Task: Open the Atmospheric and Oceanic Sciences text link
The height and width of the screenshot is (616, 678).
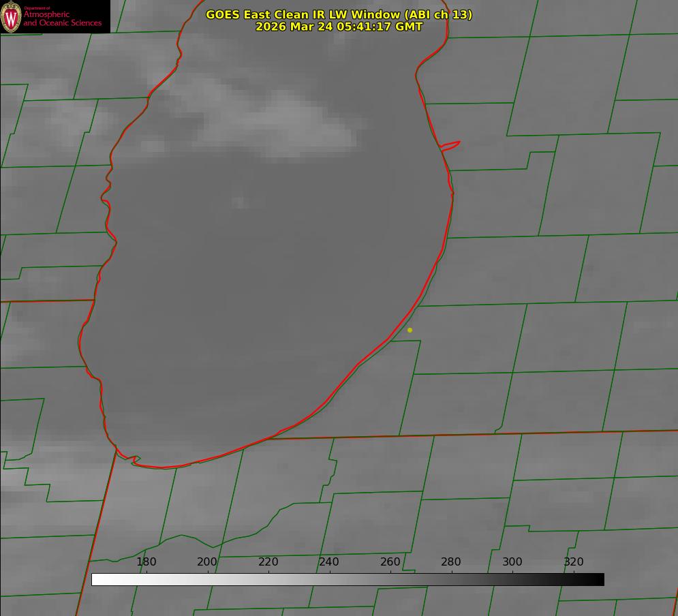Action: point(62,19)
